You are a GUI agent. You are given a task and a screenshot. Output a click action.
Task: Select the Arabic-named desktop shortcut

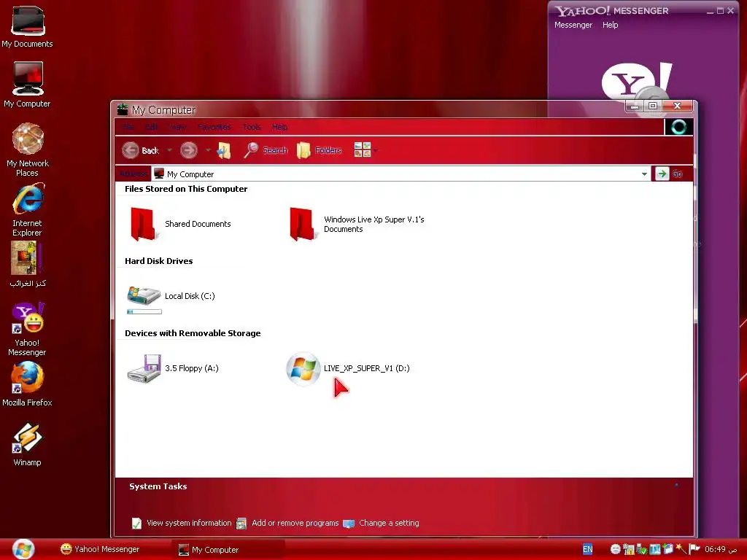point(27,265)
